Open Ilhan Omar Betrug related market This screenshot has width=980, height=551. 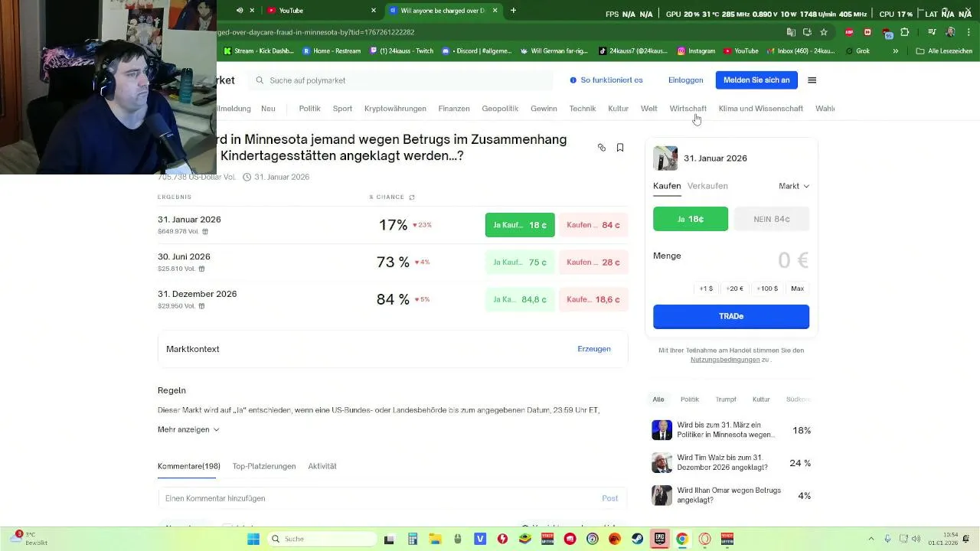coord(731,495)
